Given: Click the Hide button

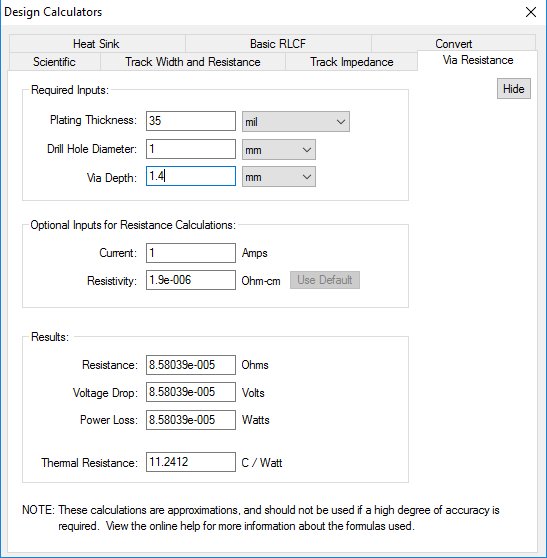Looking at the screenshot, I should pos(514,89).
